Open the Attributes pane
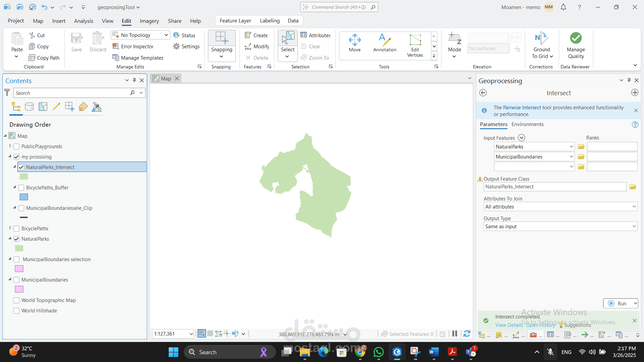This screenshot has width=644, height=362. 316,35
